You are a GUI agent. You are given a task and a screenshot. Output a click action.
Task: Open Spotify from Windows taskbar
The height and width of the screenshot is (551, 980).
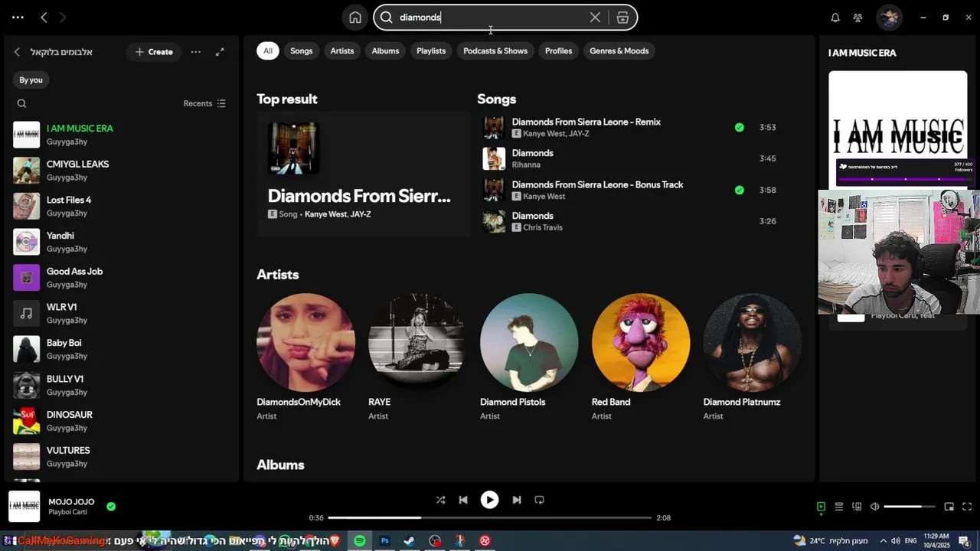pyautogui.click(x=359, y=541)
